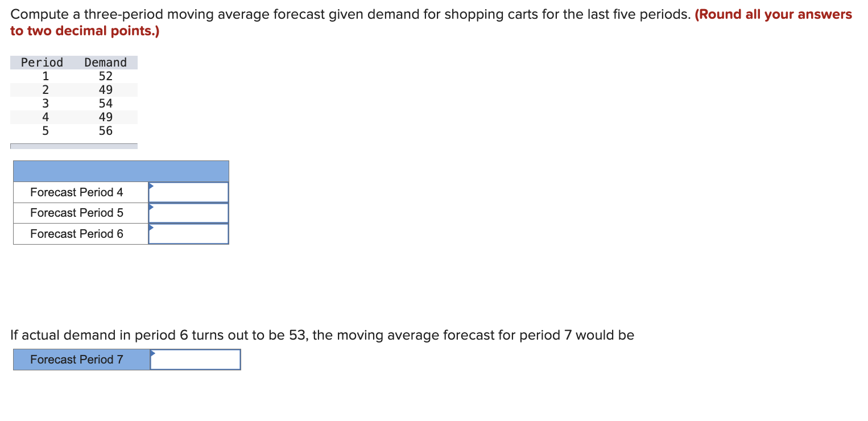This screenshot has width=868, height=421.
Task: Select the demand value 54 for period 3
Action: point(107,103)
